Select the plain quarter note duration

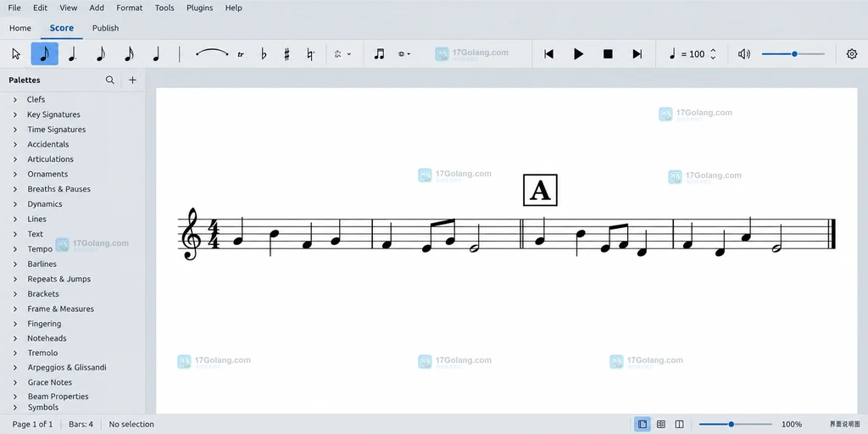156,53
